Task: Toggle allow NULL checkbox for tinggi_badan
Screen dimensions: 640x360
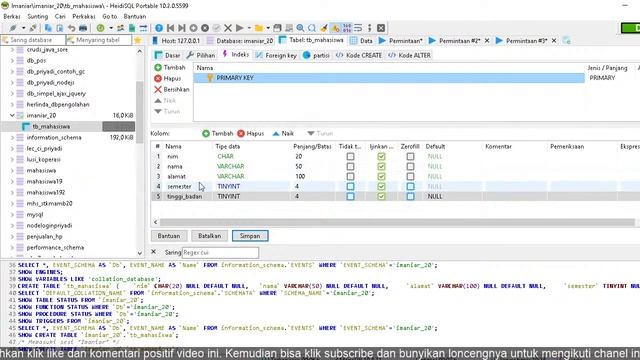Action: (381, 196)
